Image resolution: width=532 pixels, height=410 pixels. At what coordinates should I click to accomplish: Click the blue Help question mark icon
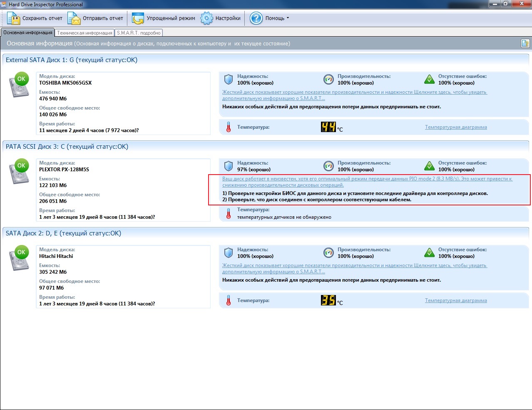256,18
